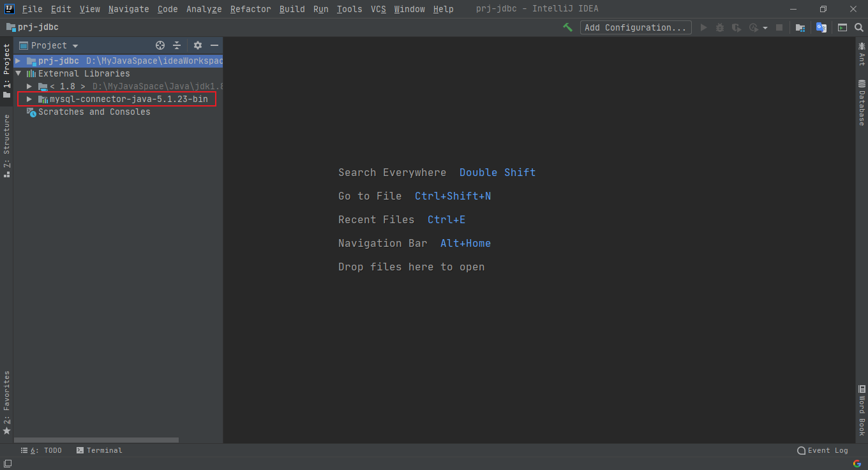Open the View menu
The image size is (868, 470).
pyautogui.click(x=90, y=9)
